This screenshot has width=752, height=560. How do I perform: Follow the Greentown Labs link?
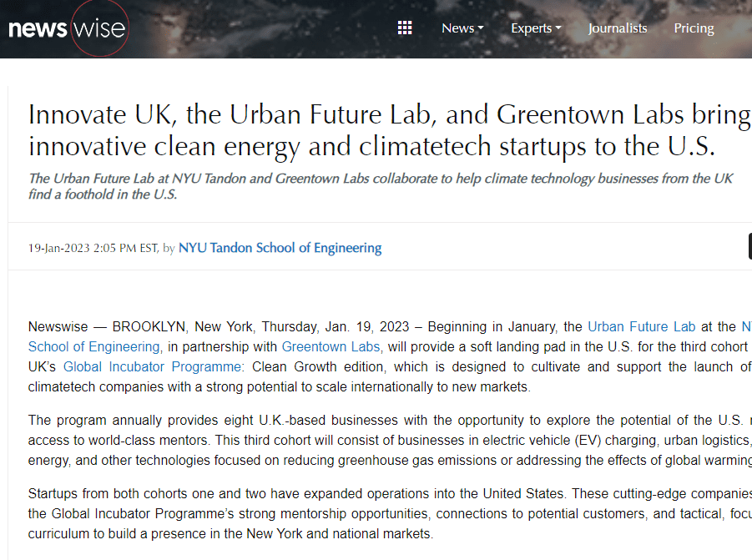(332, 346)
